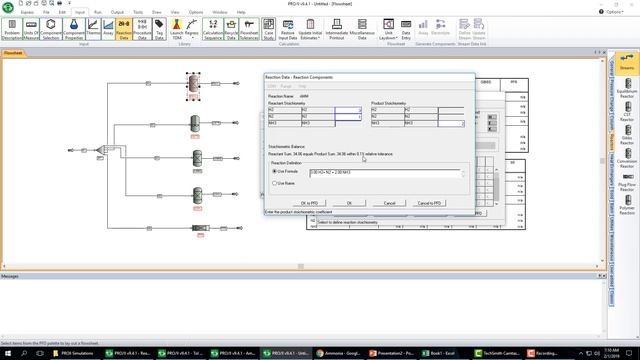
Task: Click OK to PFD button
Action: tap(309, 203)
